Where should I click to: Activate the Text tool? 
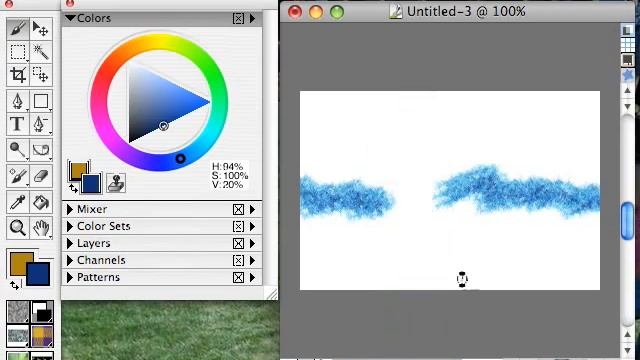tap(18, 124)
